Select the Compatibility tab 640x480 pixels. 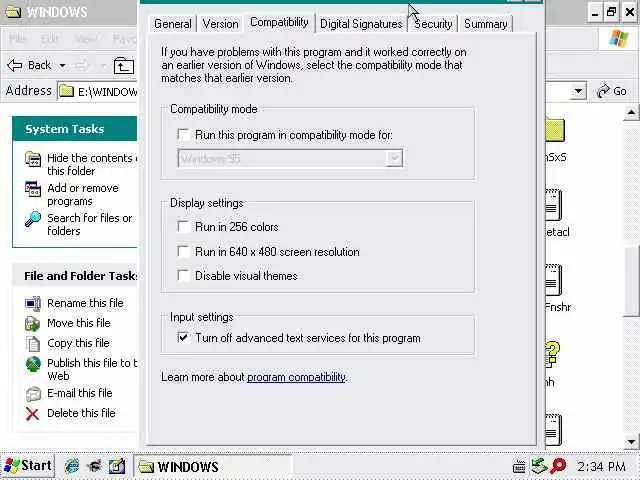(x=279, y=22)
